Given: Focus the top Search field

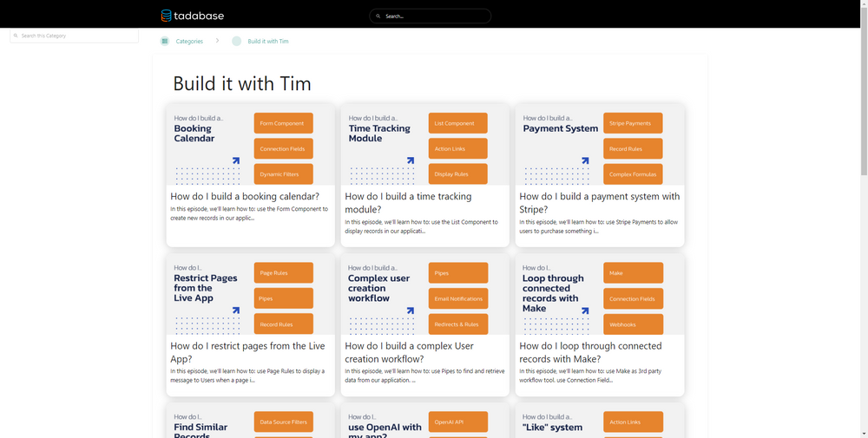Looking at the screenshot, I should coord(431,16).
